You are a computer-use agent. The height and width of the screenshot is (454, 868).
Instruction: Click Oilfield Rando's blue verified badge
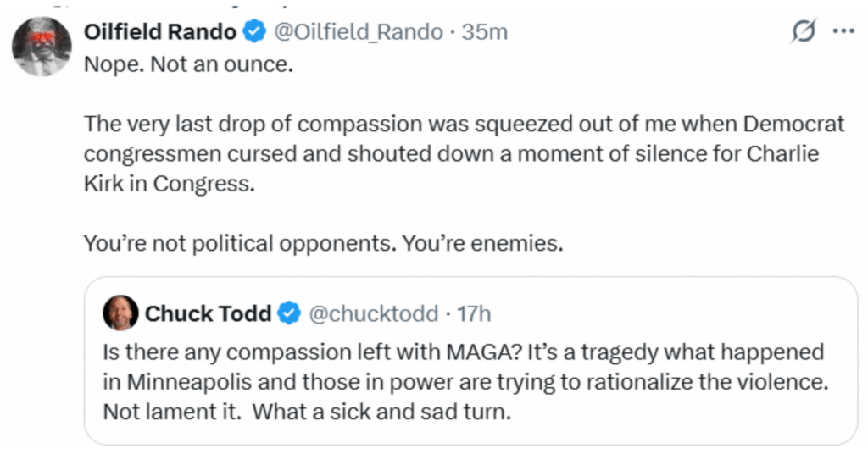(x=253, y=32)
